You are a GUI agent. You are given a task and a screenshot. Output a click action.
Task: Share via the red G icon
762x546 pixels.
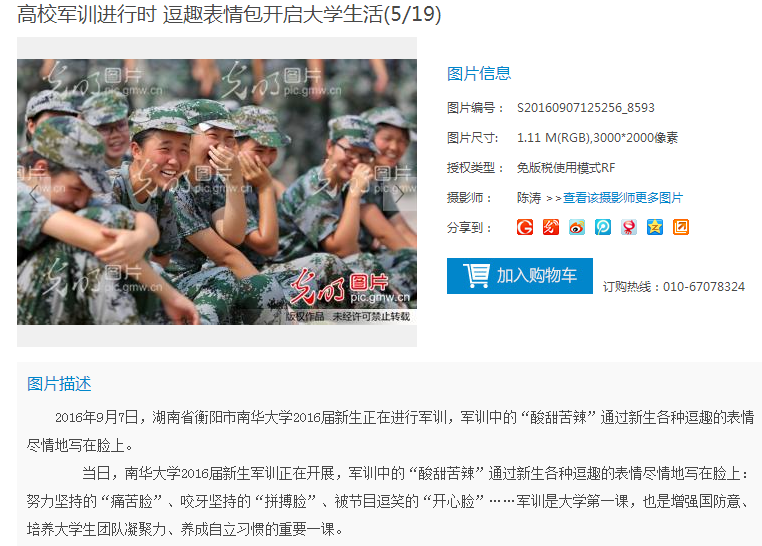[x=525, y=227]
